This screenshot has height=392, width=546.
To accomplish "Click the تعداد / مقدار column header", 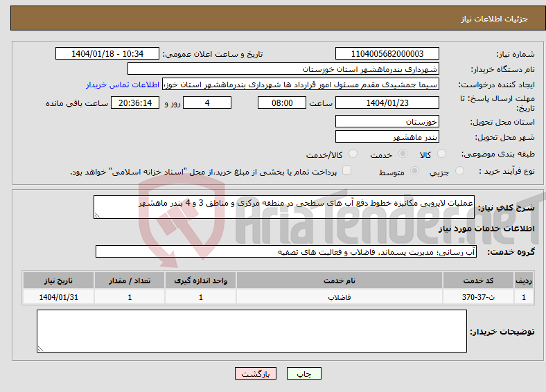I will (x=130, y=280).
